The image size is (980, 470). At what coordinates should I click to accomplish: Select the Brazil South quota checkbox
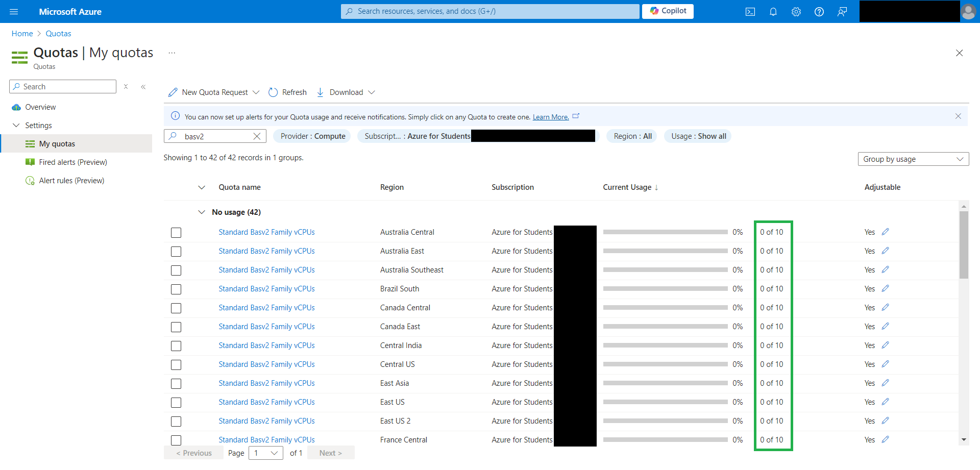pos(176,289)
